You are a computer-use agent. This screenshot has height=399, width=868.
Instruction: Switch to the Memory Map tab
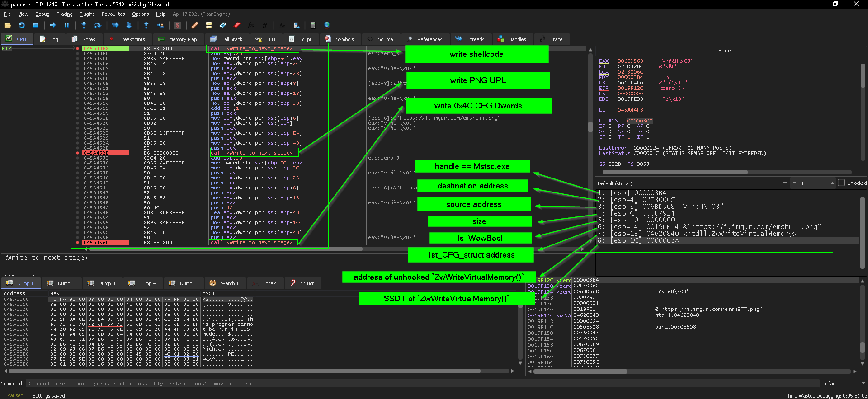[178, 39]
